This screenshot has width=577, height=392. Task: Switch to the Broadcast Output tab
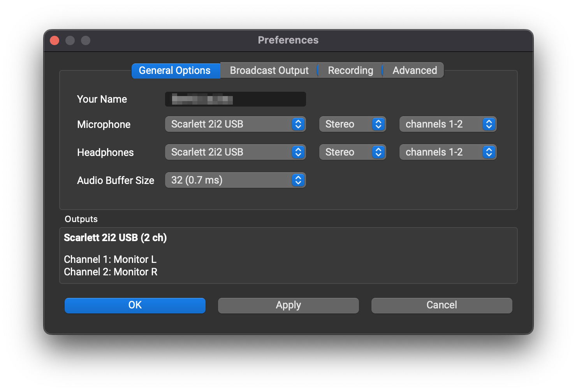[269, 70]
